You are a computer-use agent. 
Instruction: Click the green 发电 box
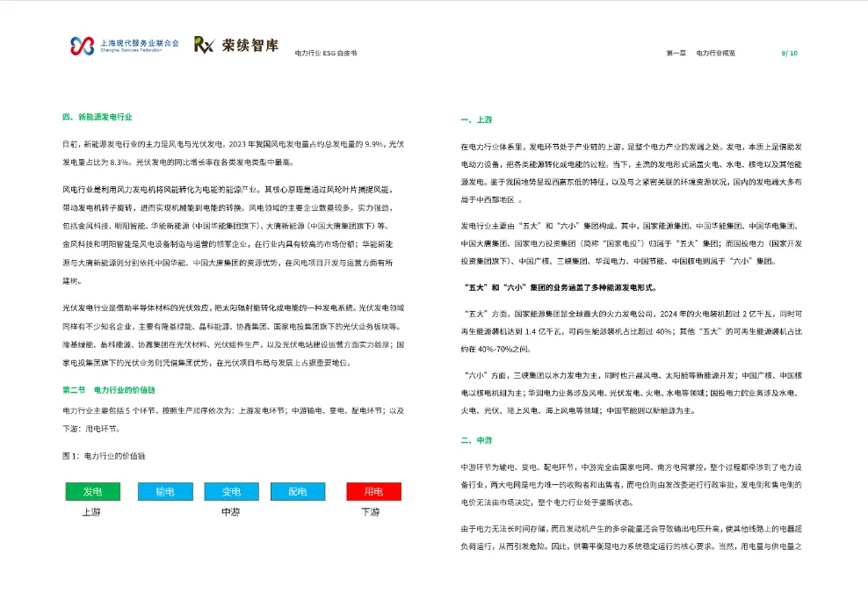[93, 491]
